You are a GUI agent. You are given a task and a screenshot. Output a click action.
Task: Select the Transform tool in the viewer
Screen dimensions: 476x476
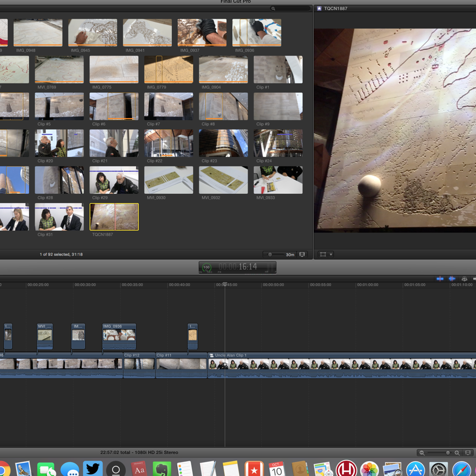point(323,254)
